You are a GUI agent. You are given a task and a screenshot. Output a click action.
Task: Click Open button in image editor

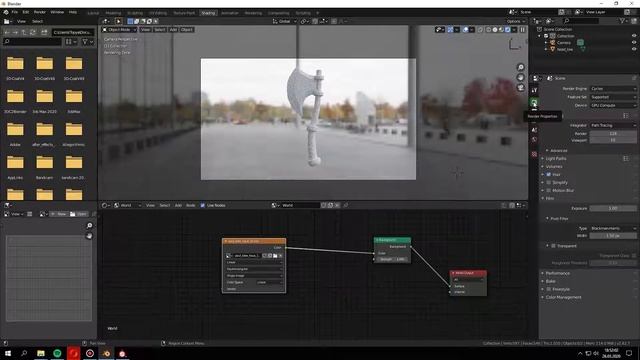click(x=78, y=214)
